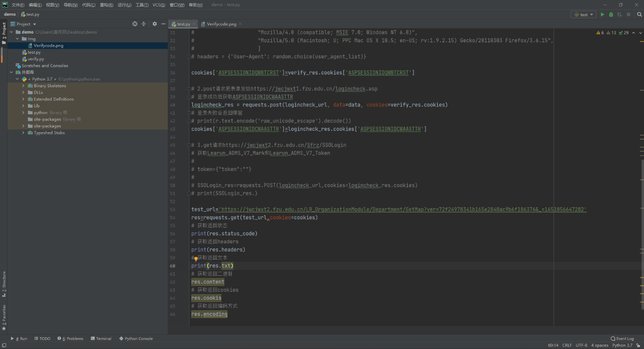Close the Verifycode.png editor tab
Image resolution: width=644 pixels, height=349 pixels.
point(241,24)
